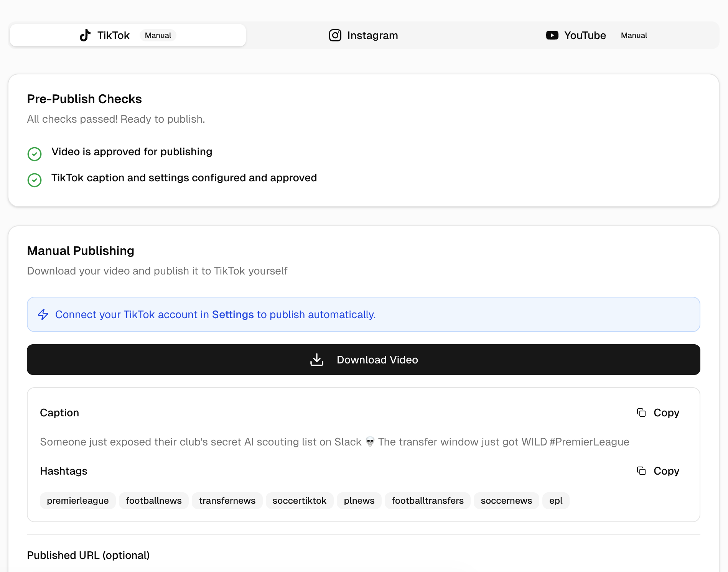The width and height of the screenshot is (728, 572).
Task: Click the premierleague hashtag chip
Action: pyautogui.click(x=77, y=501)
